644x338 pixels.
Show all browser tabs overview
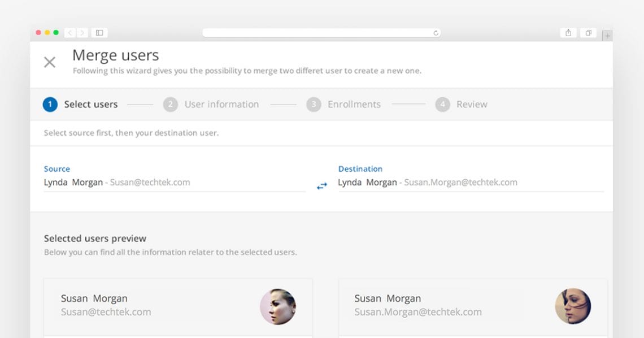(x=588, y=33)
